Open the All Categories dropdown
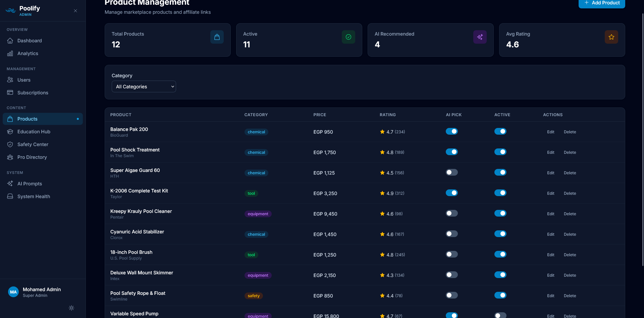This screenshot has width=644, height=318. [x=144, y=87]
